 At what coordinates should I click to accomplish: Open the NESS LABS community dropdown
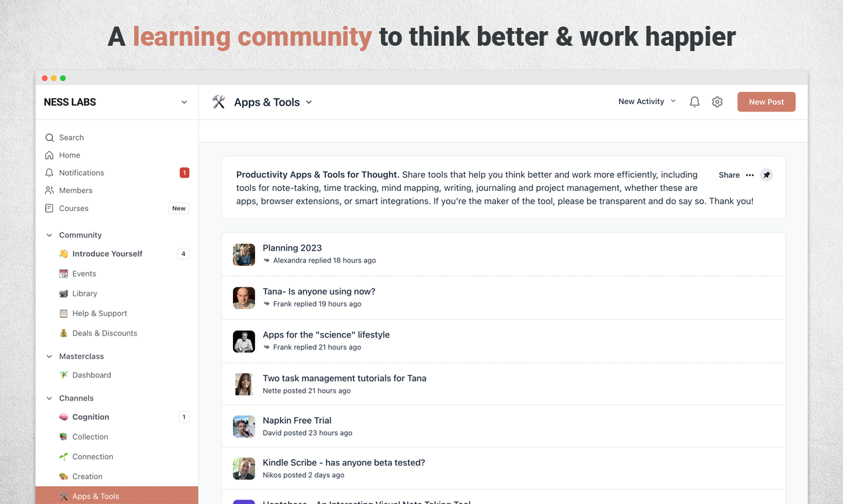pyautogui.click(x=184, y=102)
